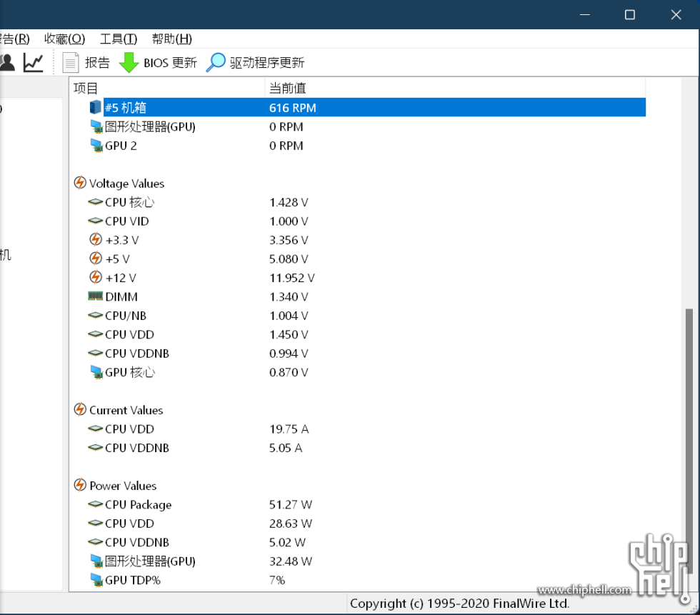Select the 1.004 V value
The image size is (700, 615).
[289, 316]
